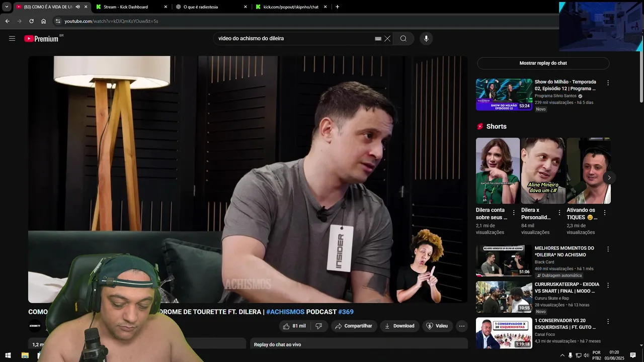Screen dimensions: 644x362
Task: Open Melhores Momentos do Dileira thumbnail
Action: point(504,261)
